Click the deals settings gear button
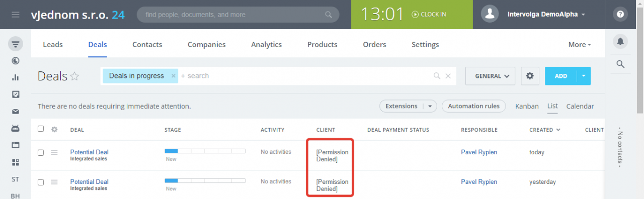Image resolution: width=644 pixels, height=199 pixels. [530, 76]
